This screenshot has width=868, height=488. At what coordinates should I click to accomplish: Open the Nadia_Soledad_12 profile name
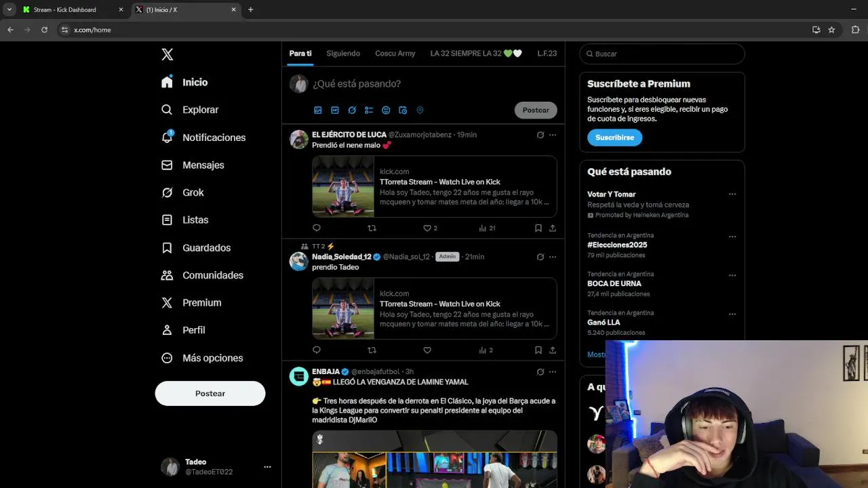click(342, 257)
